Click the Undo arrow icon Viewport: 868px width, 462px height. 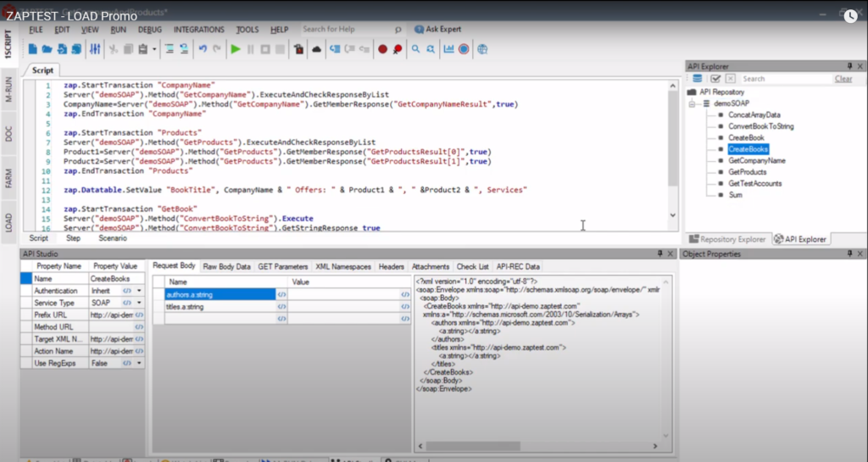(203, 49)
